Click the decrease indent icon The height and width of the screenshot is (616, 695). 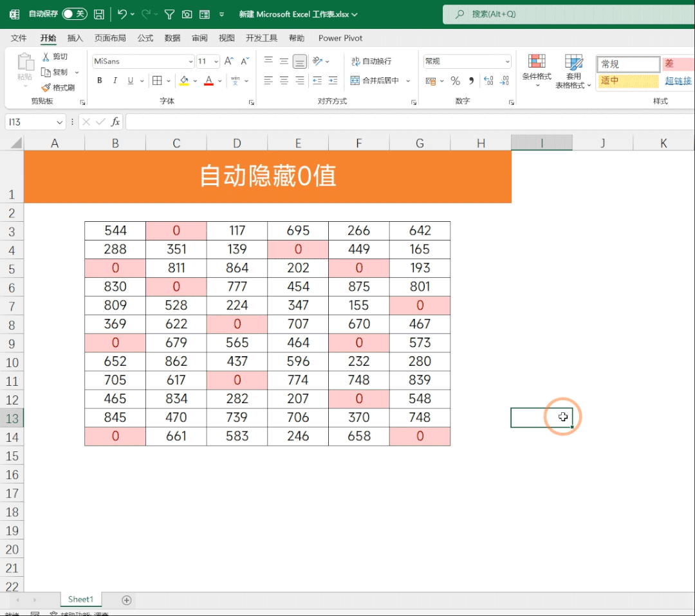click(317, 80)
